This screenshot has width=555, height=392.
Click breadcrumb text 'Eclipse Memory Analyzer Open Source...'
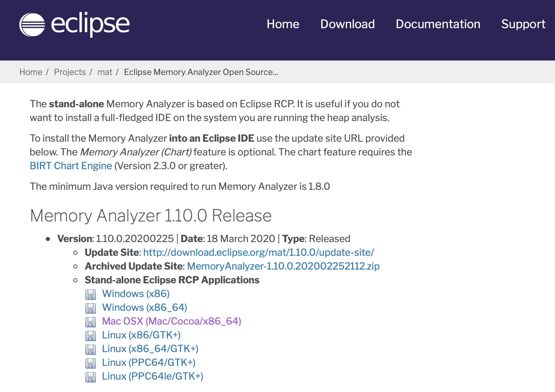pyautogui.click(x=201, y=72)
